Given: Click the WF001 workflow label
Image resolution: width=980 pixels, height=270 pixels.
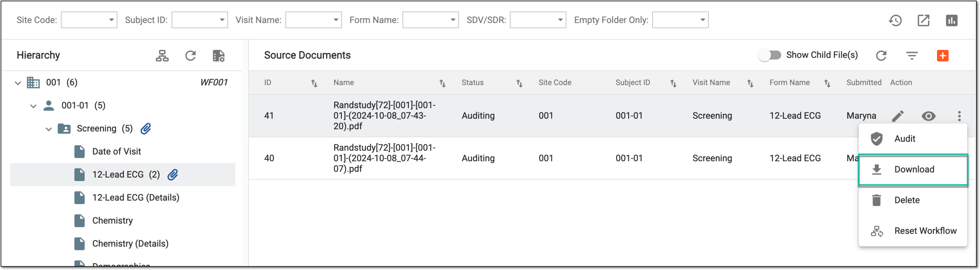Looking at the screenshot, I should click(x=214, y=83).
